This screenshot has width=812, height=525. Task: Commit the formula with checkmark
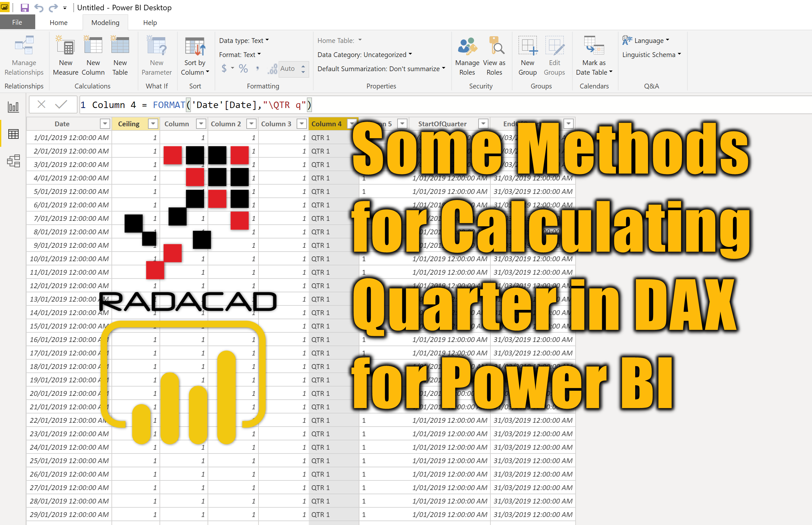point(61,104)
